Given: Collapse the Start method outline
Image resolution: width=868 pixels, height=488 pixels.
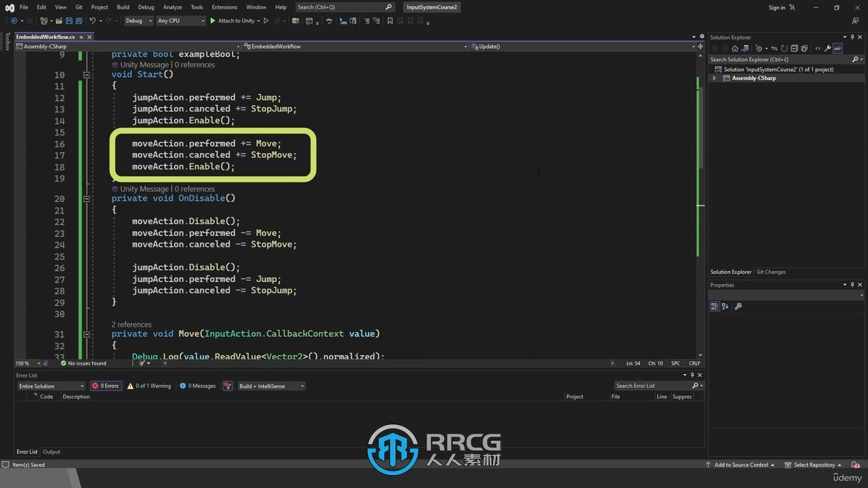Looking at the screenshot, I should [x=87, y=75].
